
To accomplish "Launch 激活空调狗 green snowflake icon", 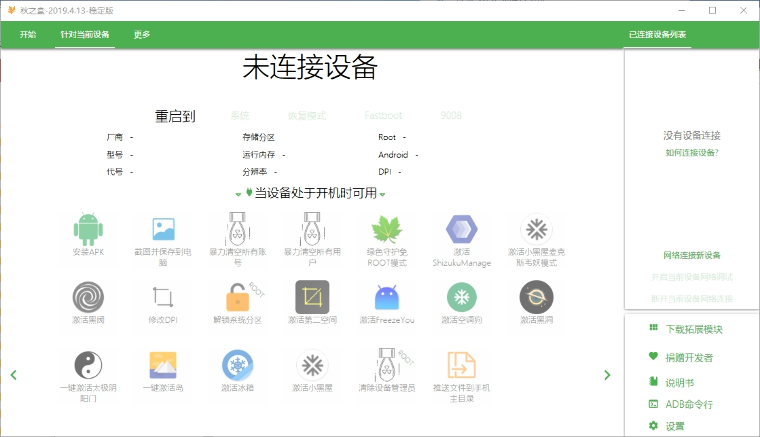I will click(x=461, y=297).
